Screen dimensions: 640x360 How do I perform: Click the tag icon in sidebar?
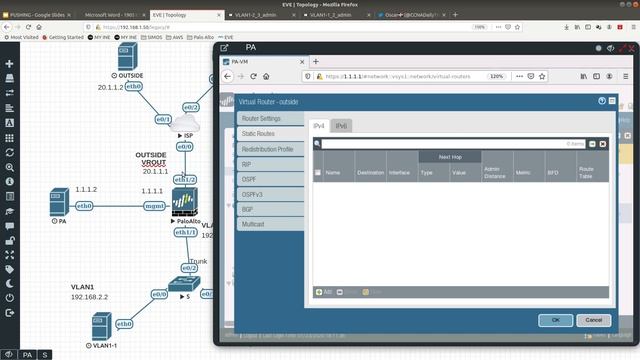coord(9,269)
